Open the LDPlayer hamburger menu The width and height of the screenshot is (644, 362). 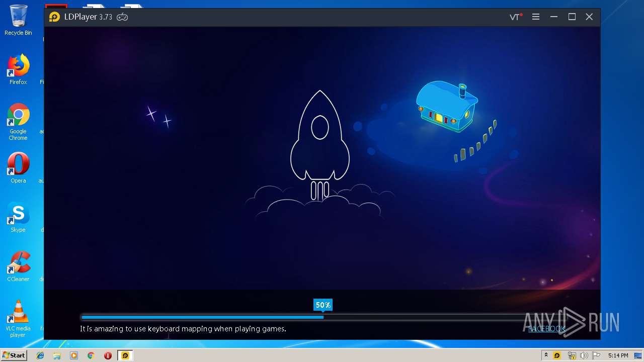[x=536, y=17]
